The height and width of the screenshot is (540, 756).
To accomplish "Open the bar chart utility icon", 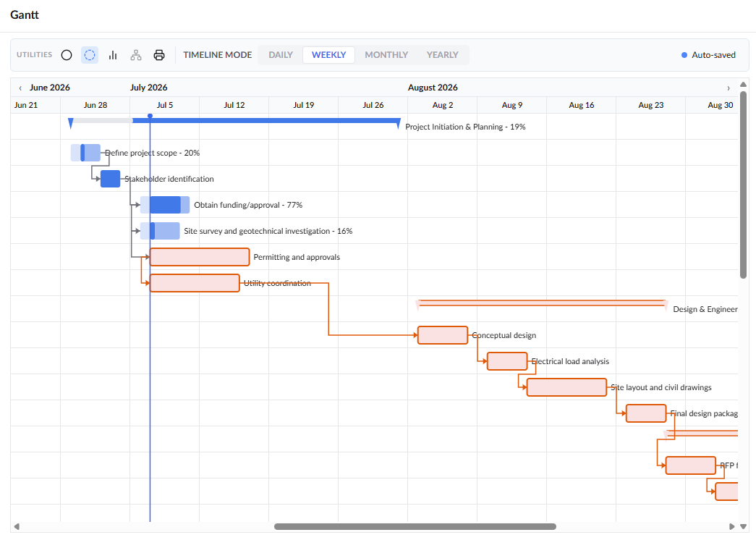I will point(113,55).
